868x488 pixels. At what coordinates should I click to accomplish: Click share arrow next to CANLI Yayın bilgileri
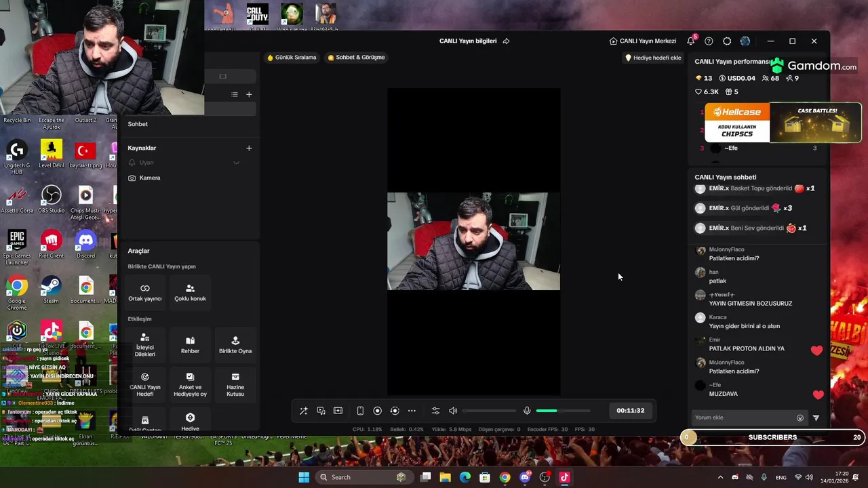pos(506,41)
